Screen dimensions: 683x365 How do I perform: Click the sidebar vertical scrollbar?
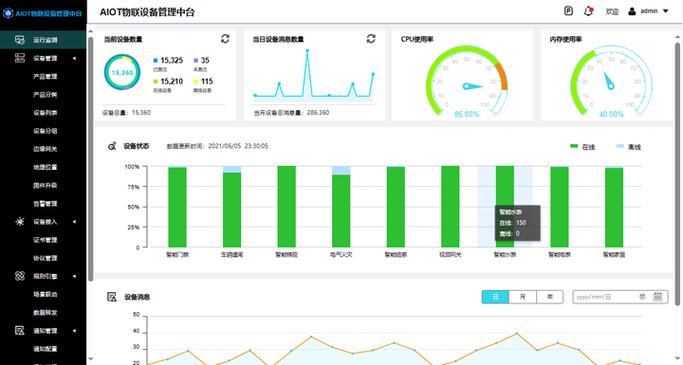[x=90, y=159]
